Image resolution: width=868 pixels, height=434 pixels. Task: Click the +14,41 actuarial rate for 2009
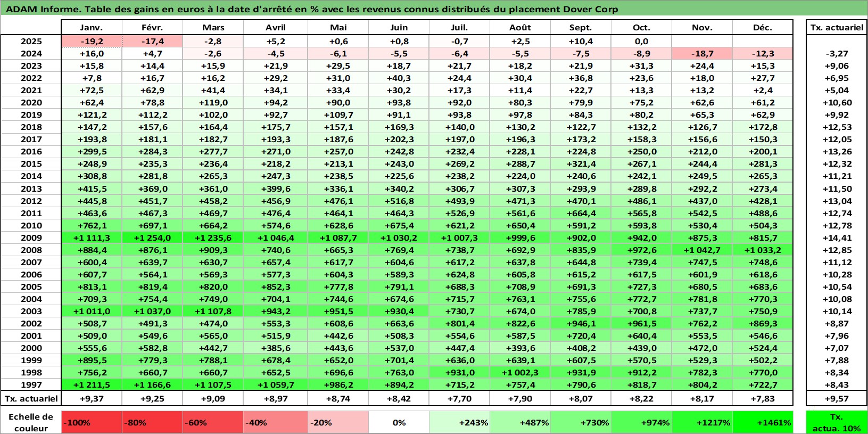(x=837, y=238)
